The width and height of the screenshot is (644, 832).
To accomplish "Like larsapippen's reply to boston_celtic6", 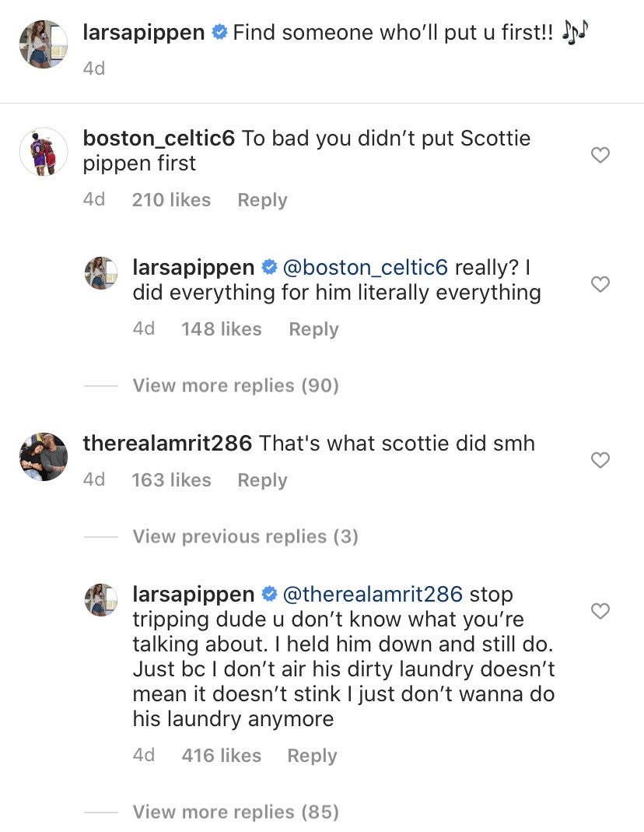I will [x=600, y=284].
